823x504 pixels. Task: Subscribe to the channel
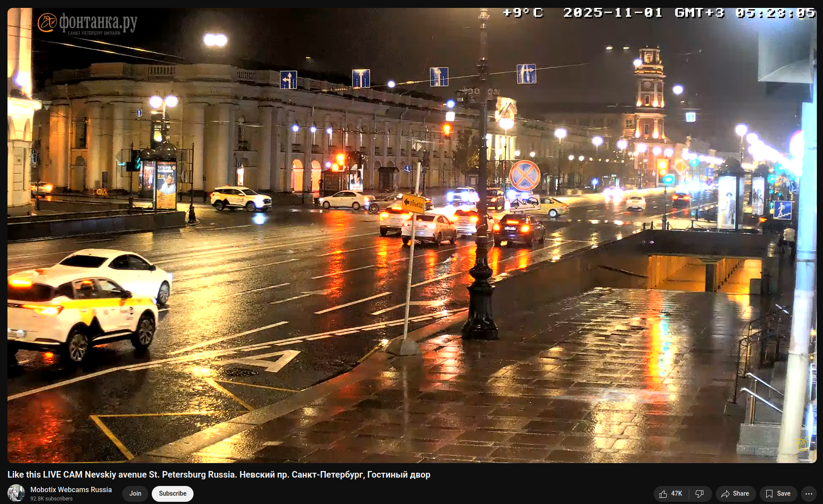pos(172,493)
